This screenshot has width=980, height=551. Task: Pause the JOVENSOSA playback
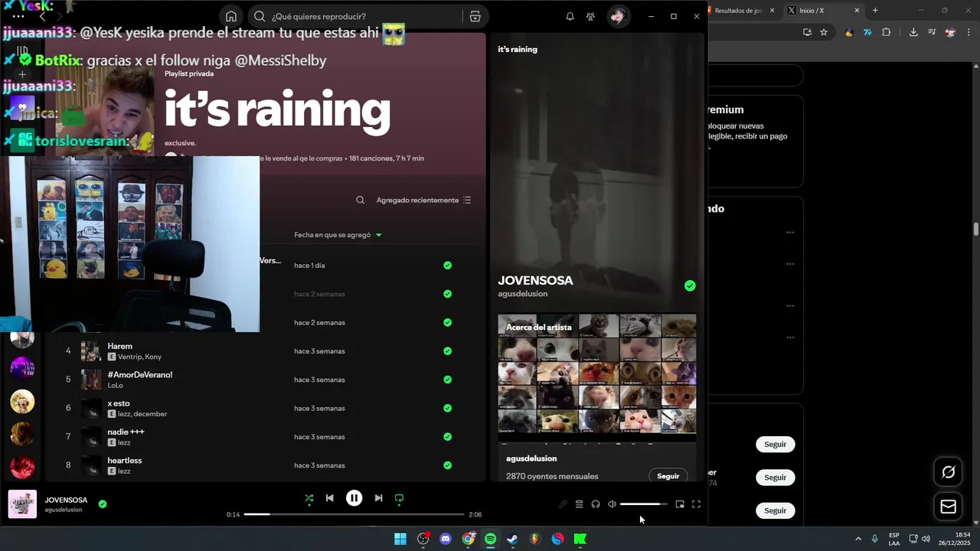click(x=354, y=498)
